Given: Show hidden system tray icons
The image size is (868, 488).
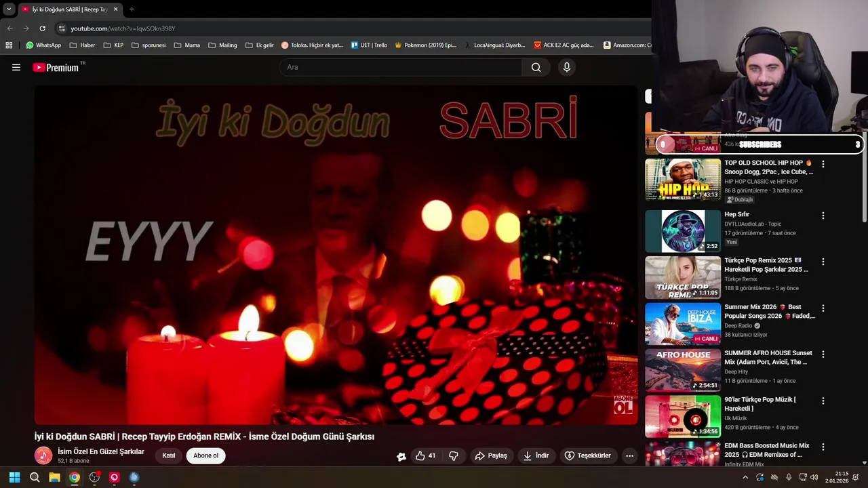Looking at the screenshot, I should point(745,477).
